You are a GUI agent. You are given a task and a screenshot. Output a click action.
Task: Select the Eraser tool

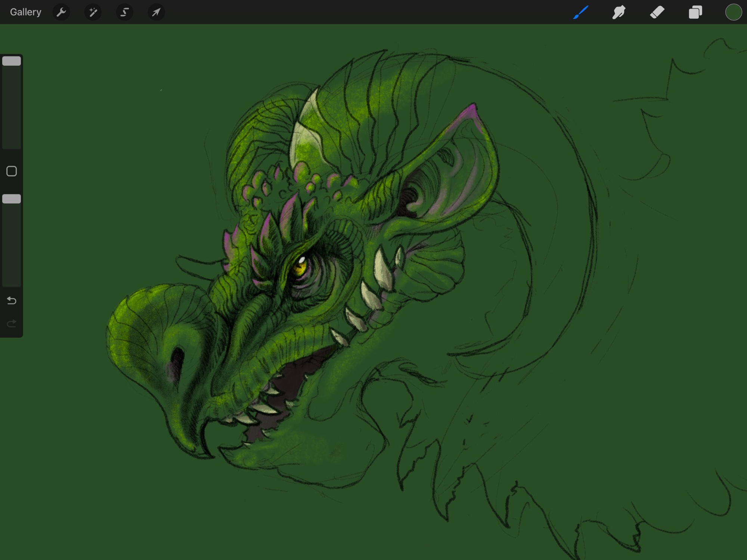coord(657,12)
